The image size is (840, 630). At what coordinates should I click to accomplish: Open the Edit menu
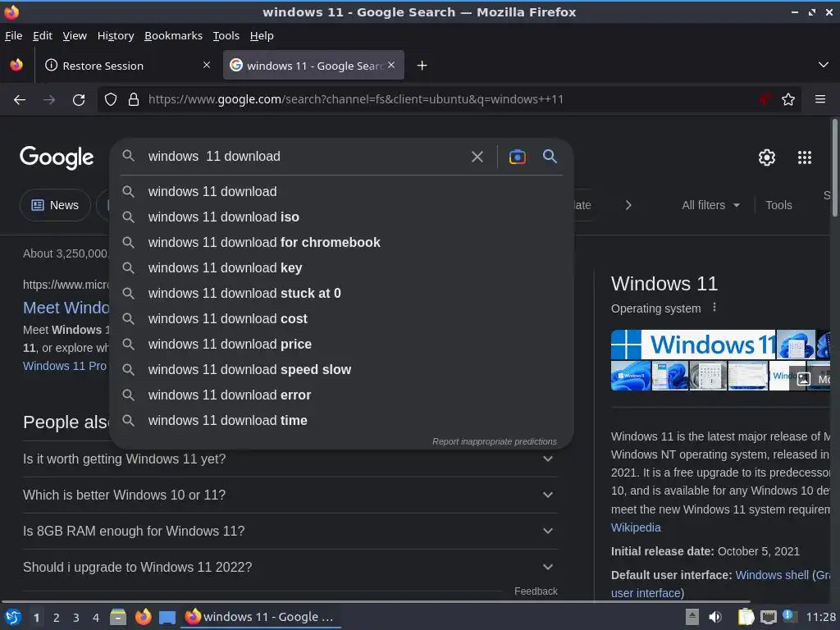click(43, 35)
